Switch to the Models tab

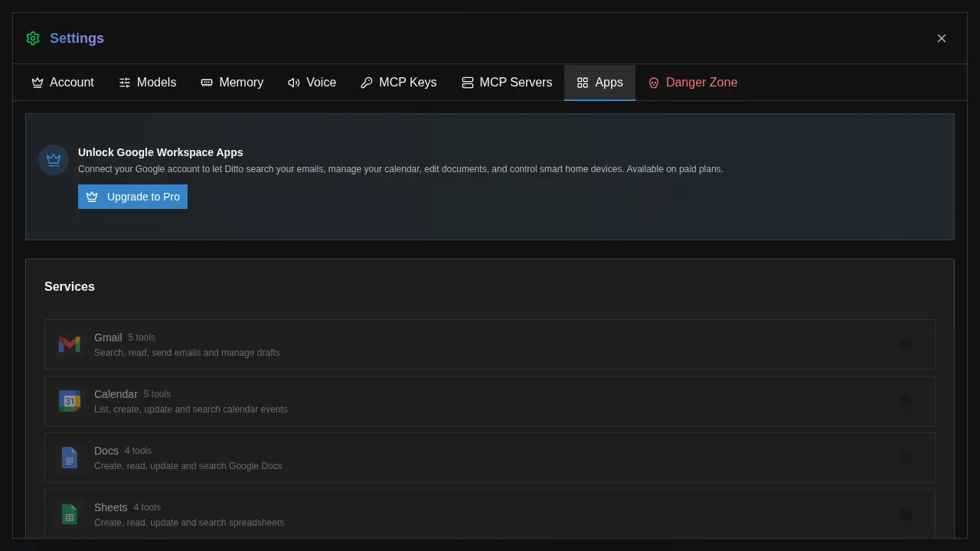(x=148, y=83)
